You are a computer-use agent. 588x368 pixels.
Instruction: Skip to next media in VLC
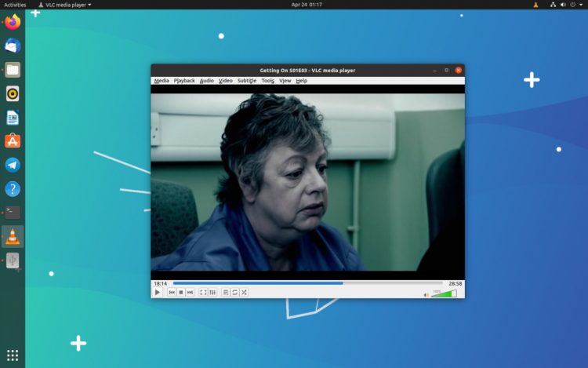pos(191,292)
